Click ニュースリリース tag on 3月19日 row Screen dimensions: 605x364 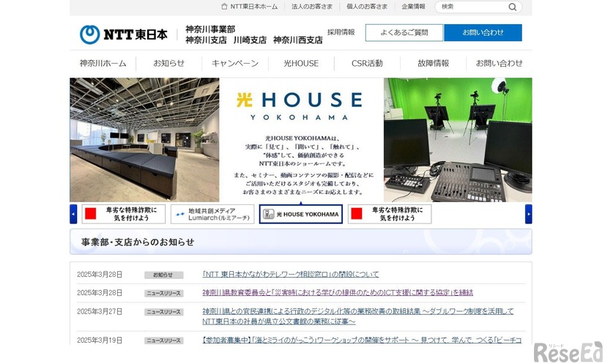(x=164, y=341)
